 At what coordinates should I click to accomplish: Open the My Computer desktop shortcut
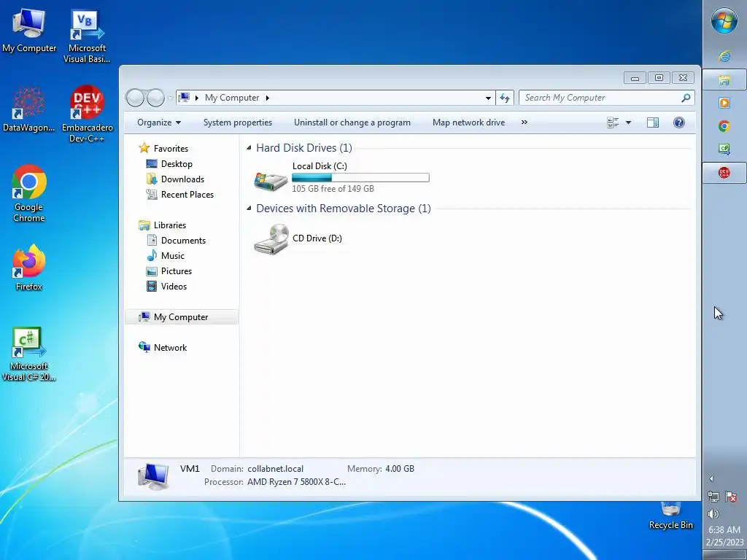[28, 31]
